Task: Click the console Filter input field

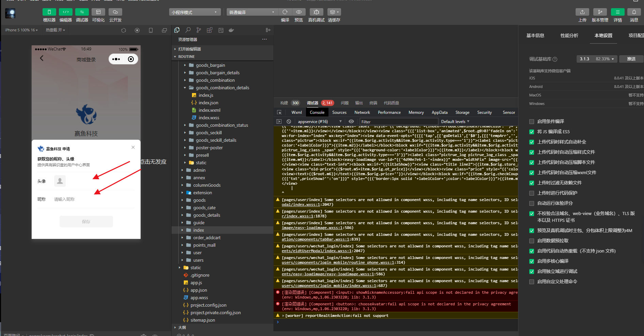Action: (x=399, y=122)
